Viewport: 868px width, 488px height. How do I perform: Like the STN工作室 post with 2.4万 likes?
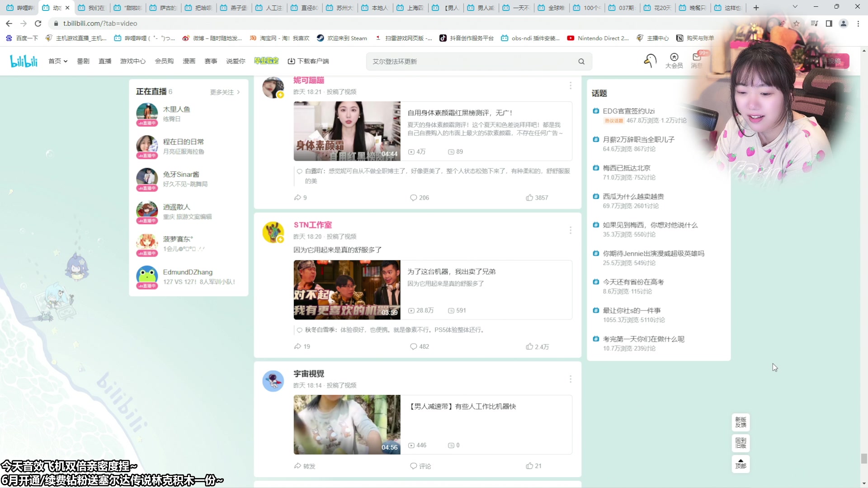click(x=537, y=347)
